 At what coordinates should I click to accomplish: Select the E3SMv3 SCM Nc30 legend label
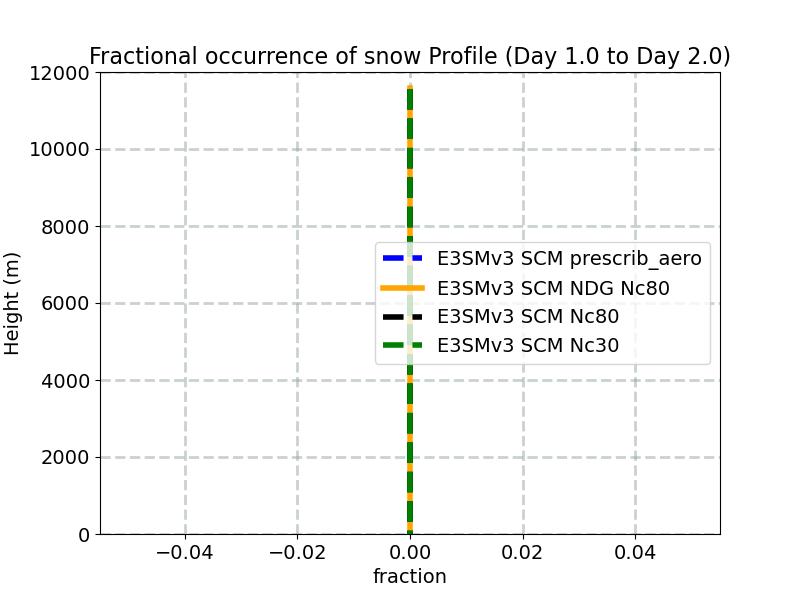[528, 345]
